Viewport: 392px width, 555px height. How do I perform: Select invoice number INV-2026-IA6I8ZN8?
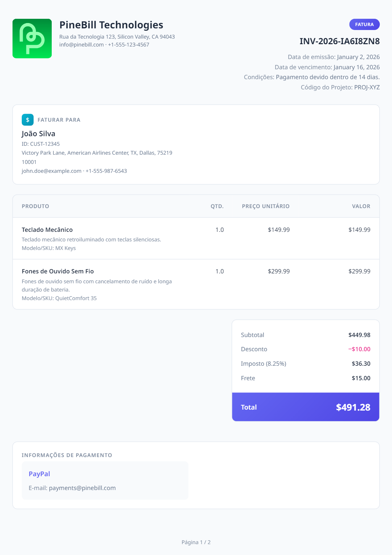(340, 41)
